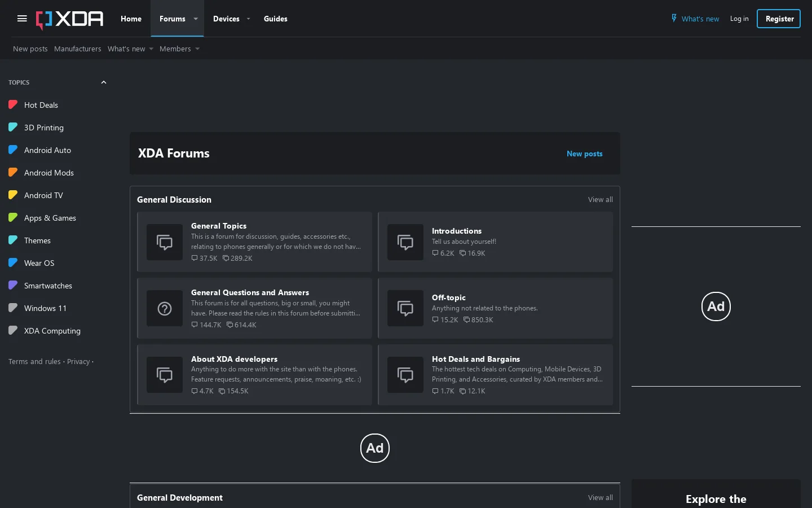Click the General Development section heading
The width and height of the screenshot is (812, 508).
point(180,498)
